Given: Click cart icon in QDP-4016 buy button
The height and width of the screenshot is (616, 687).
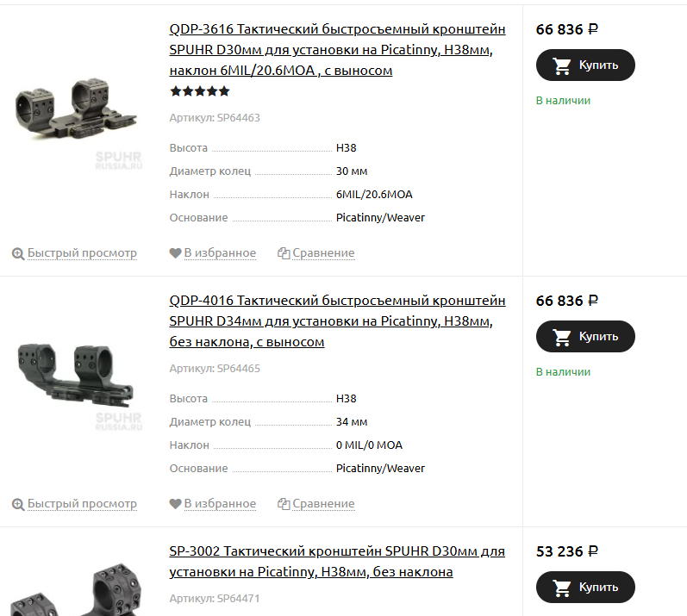Looking at the screenshot, I should point(562,337).
